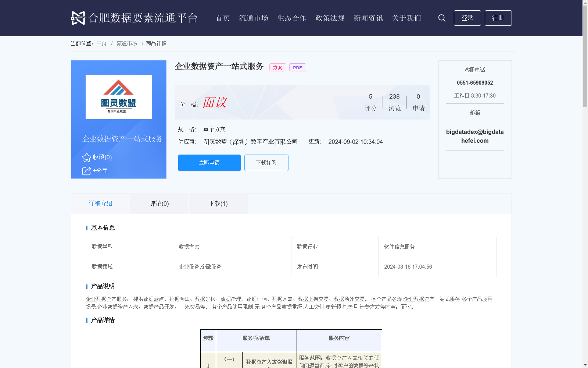Click application count 0 above 申请
The height and width of the screenshot is (368, 588).
[418, 96]
